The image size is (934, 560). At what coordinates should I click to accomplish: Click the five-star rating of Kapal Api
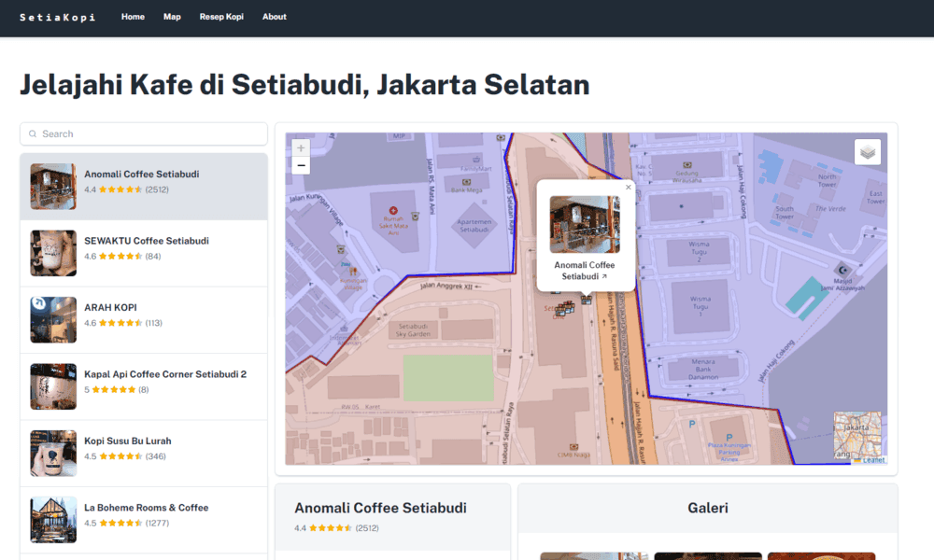[114, 390]
